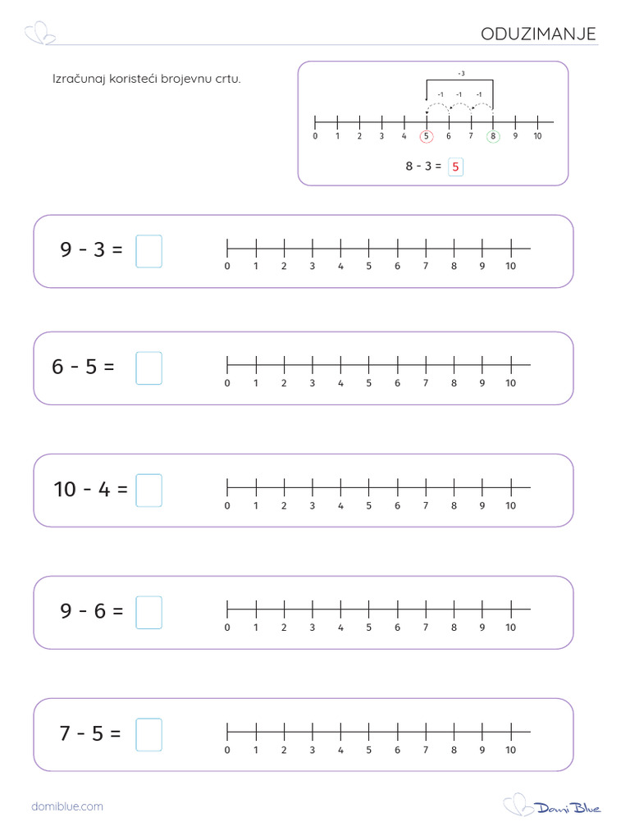Click the -3 bracket label in the example
This screenshot has height=840, width=630.
click(x=461, y=74)
